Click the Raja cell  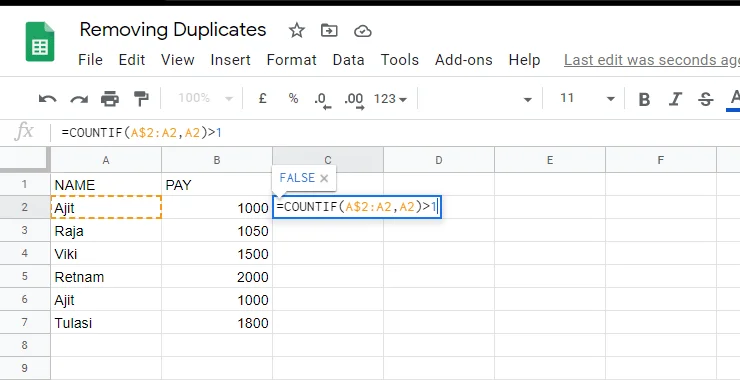(106, 230)
